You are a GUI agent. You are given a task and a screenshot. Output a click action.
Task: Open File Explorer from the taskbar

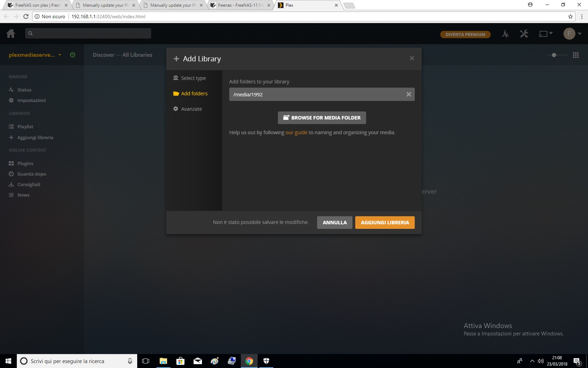pos(163,361)
